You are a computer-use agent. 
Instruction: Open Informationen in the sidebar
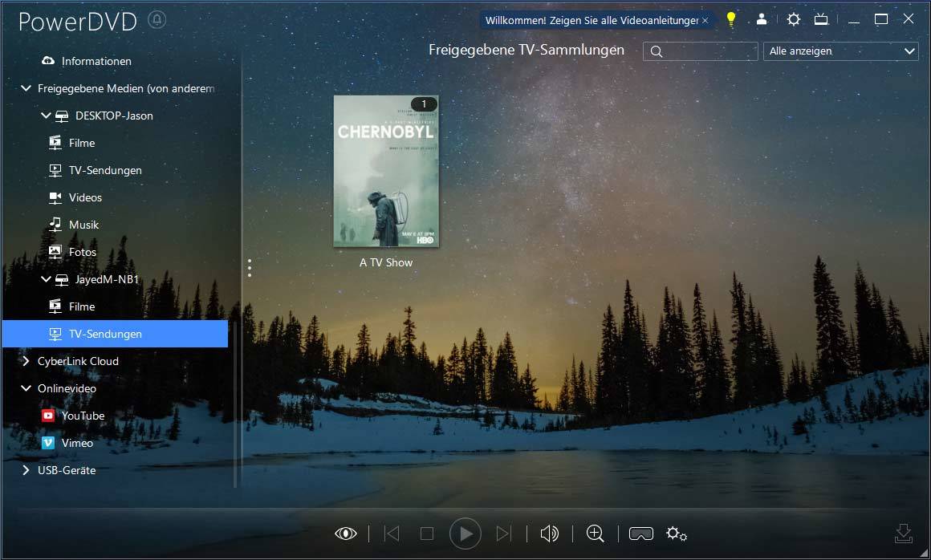click(96, 61)
